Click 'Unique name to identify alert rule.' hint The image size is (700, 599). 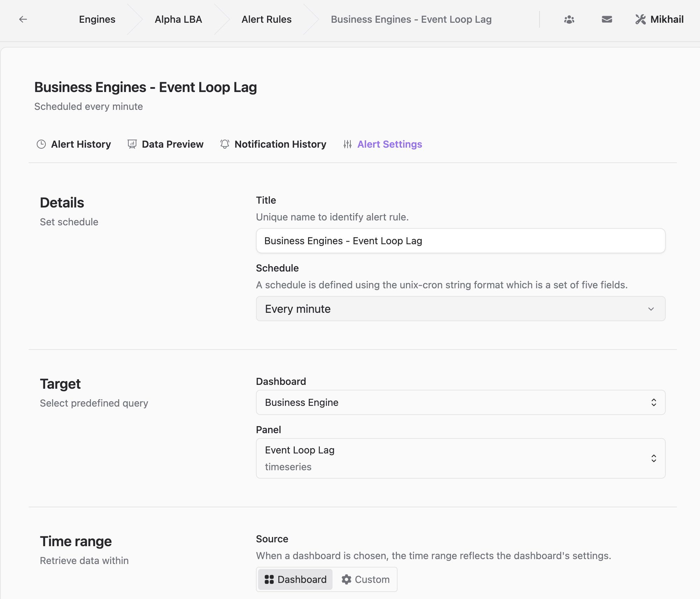coord(332,217)
